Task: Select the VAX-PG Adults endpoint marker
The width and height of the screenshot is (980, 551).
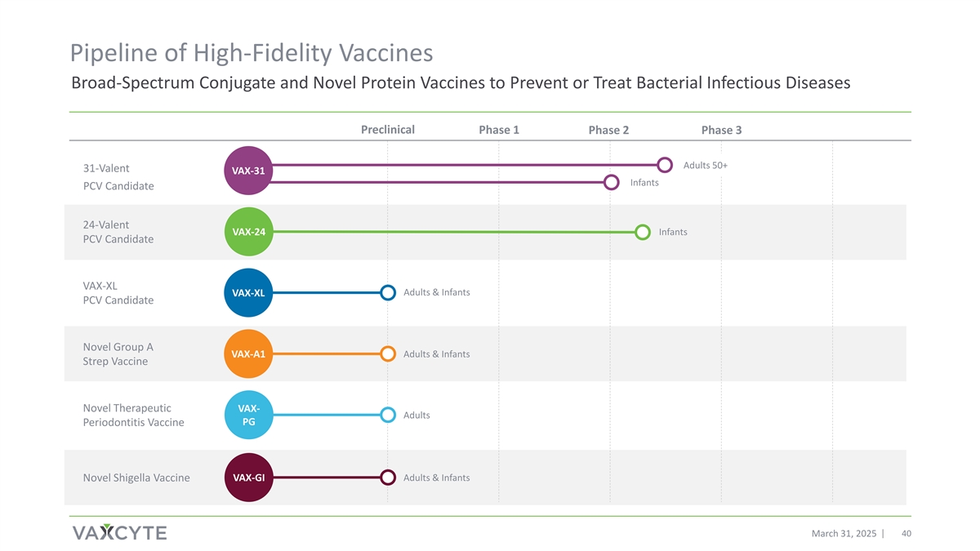Action: pyautogui.click(x=389, y=415)
